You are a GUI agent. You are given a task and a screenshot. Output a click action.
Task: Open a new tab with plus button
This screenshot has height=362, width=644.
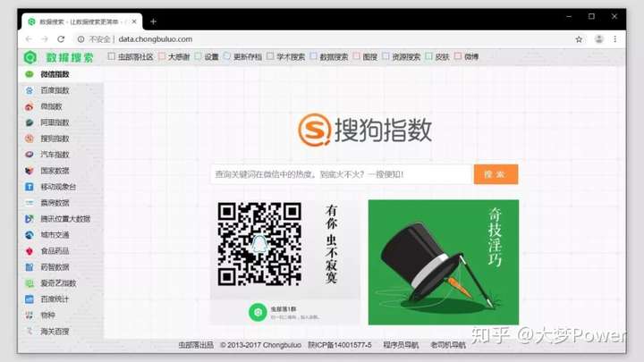click(x=153, y=21)
